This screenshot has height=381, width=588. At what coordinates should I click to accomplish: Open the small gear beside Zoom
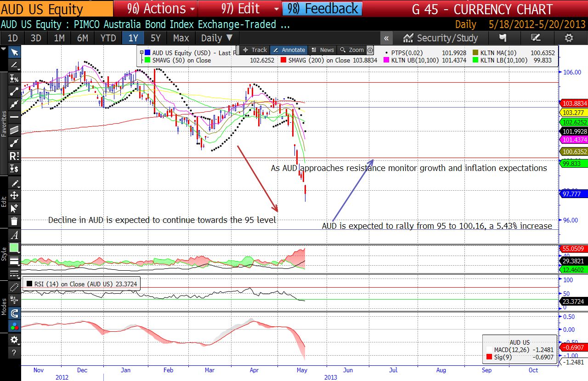tap(370, 50)
